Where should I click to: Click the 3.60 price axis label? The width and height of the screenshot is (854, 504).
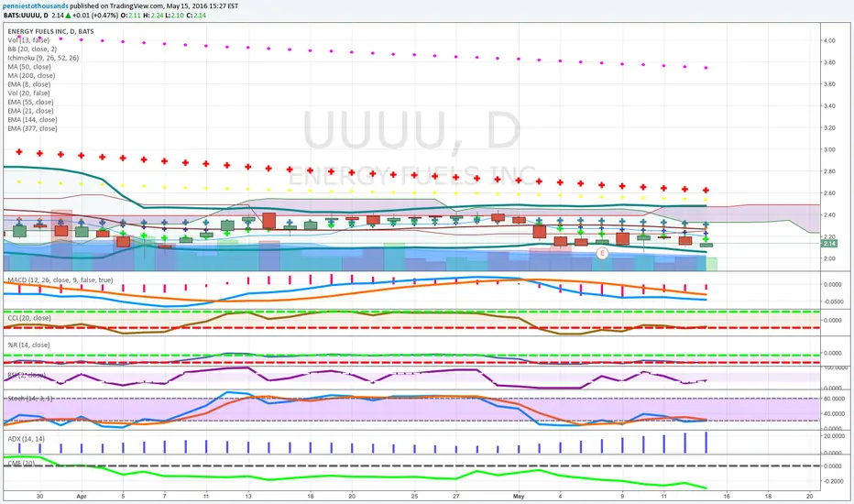(x=829, y=84)
